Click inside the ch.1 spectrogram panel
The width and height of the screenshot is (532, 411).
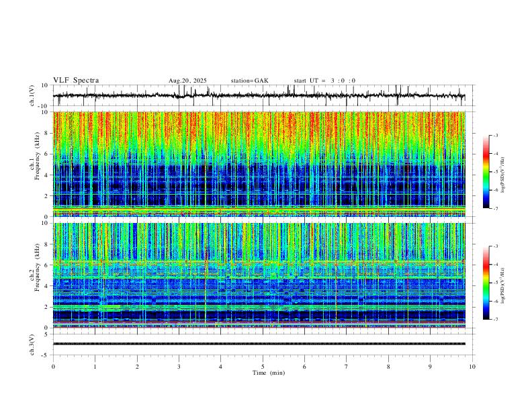pos(259,164)
